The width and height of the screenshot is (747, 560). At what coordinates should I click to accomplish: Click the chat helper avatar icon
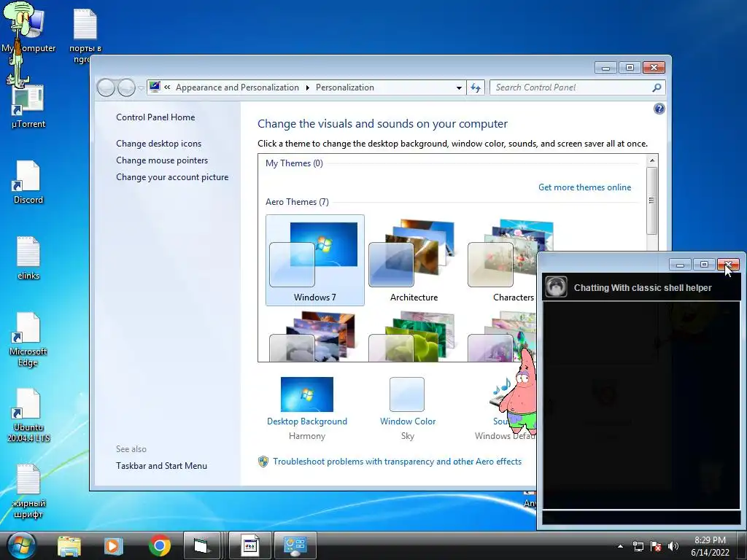(x=555, y=287)
